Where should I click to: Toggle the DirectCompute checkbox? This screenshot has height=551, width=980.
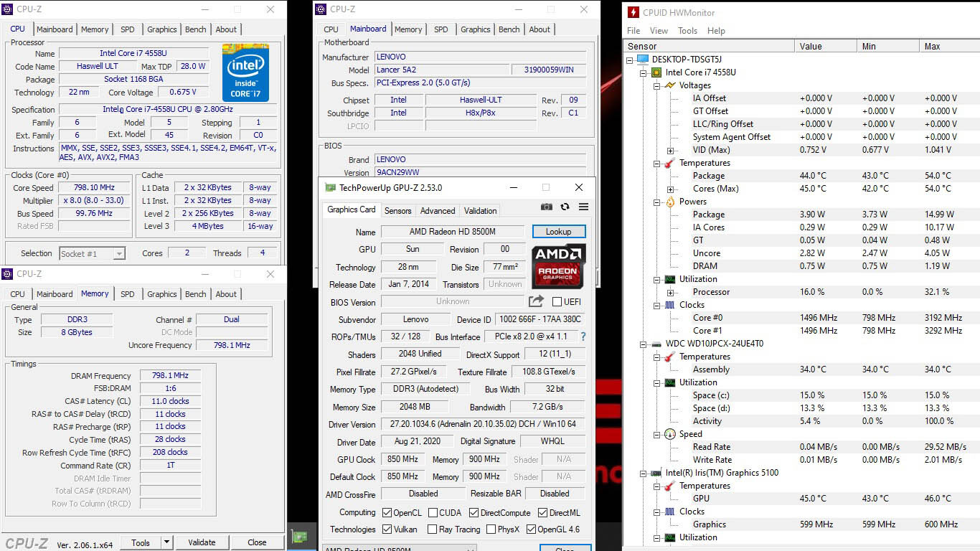473,512
